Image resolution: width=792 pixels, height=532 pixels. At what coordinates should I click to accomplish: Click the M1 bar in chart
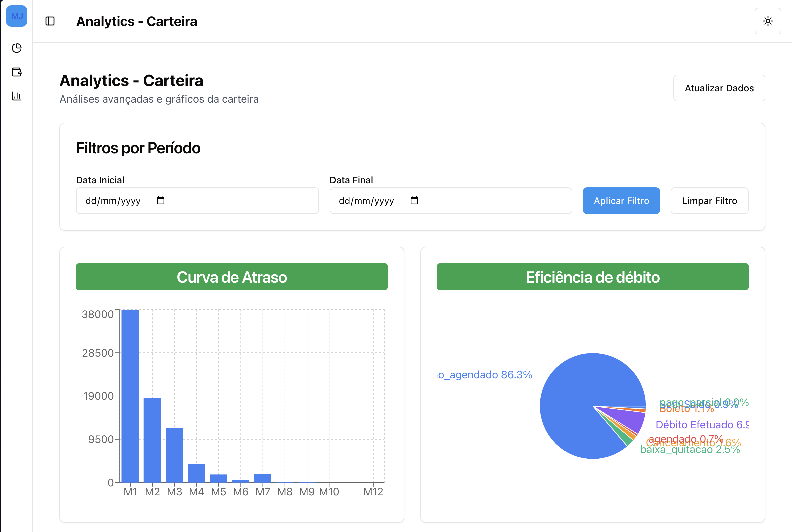pyautogui.click(x=130, y=396)
